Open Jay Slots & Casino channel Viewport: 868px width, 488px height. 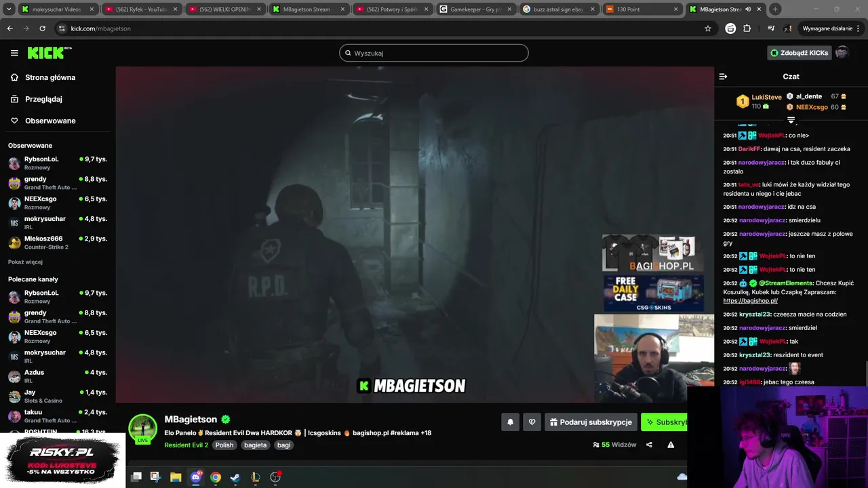click(58, 396)
